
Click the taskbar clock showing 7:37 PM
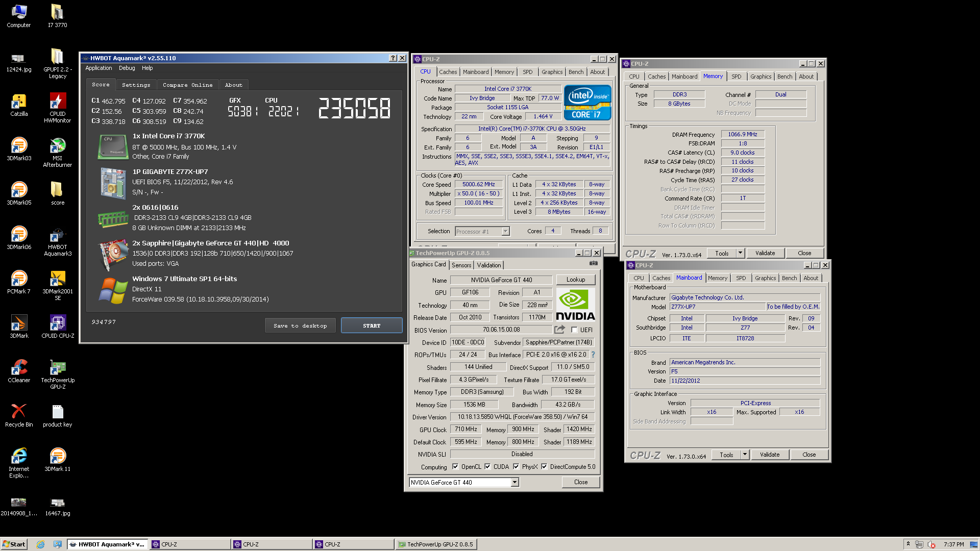coord(953,544)
